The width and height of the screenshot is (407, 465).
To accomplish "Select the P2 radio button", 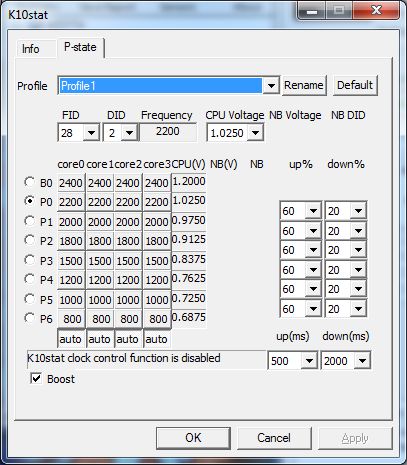I will coord(30,240).
